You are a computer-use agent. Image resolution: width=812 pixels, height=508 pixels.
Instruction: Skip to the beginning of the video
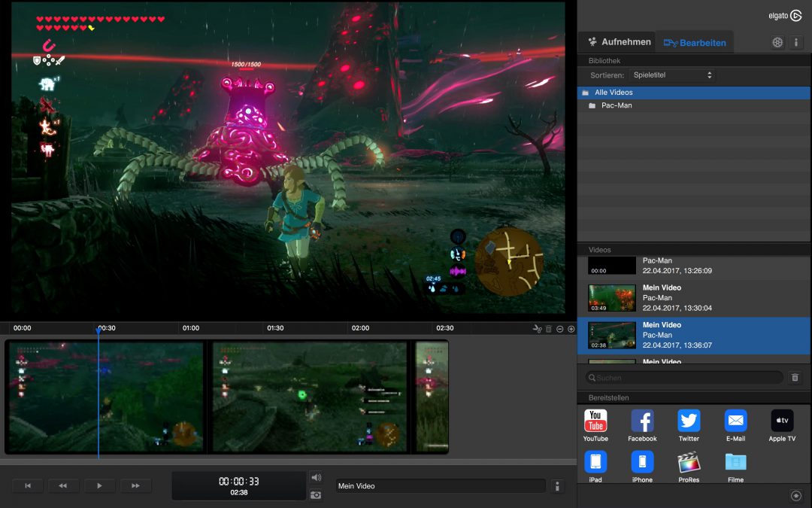(x=28, y=485)
